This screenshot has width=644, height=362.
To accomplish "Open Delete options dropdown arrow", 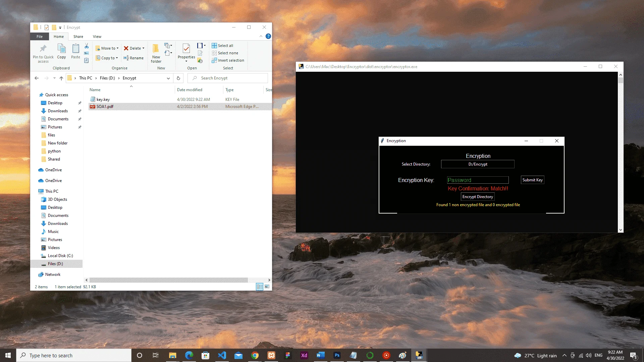I will pyautogui.click(x=144, y=48).
